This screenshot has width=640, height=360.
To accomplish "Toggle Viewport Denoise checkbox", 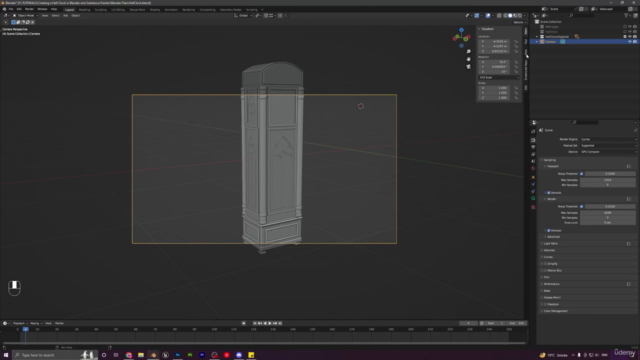I will pyautogui.click(x=549, y=193).
